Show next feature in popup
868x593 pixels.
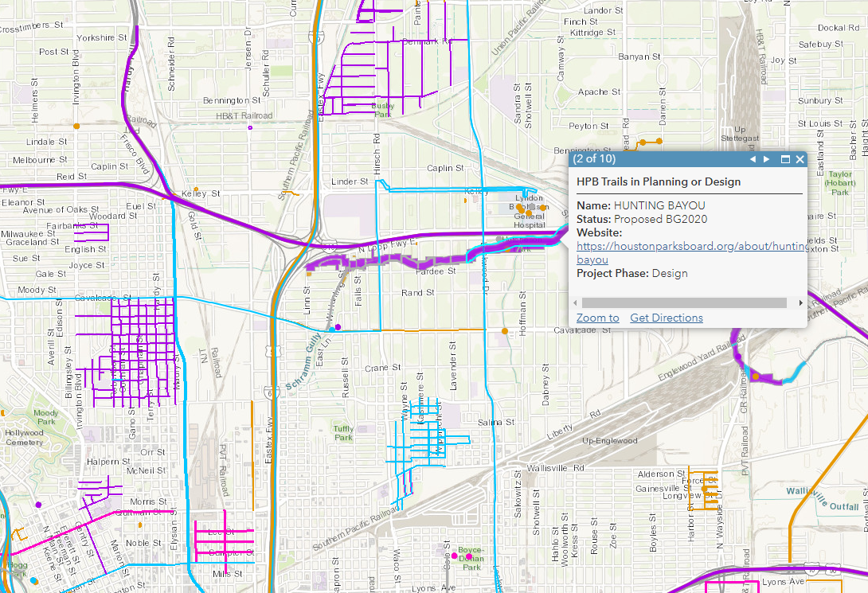(767, 159)
